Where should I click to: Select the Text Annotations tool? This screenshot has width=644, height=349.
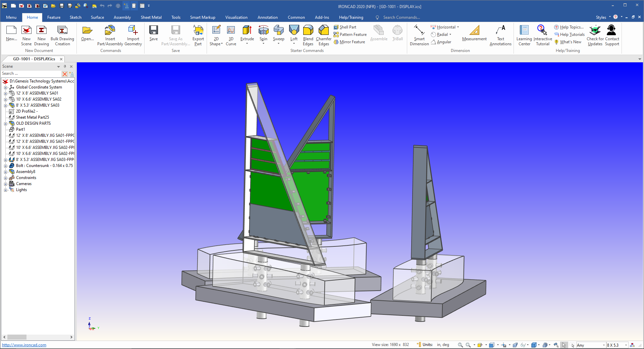[500, 35]
